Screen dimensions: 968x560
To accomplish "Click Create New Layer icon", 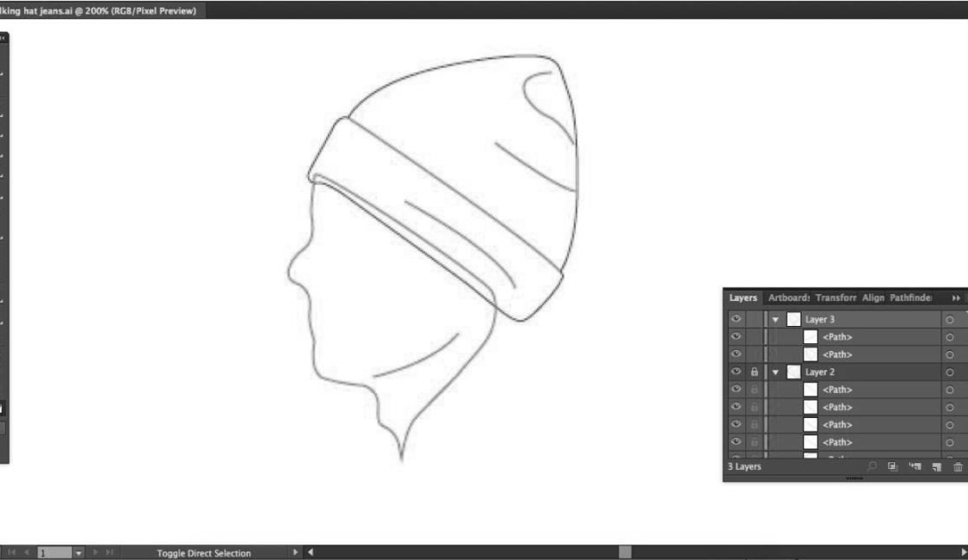I will pyautogui.click(x=936, y=466).
